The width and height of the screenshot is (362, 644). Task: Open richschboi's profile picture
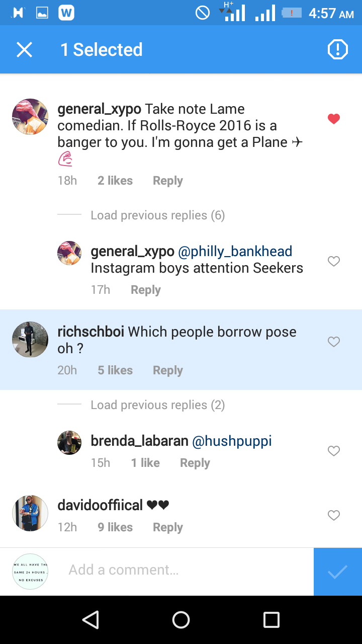point(30,340)
